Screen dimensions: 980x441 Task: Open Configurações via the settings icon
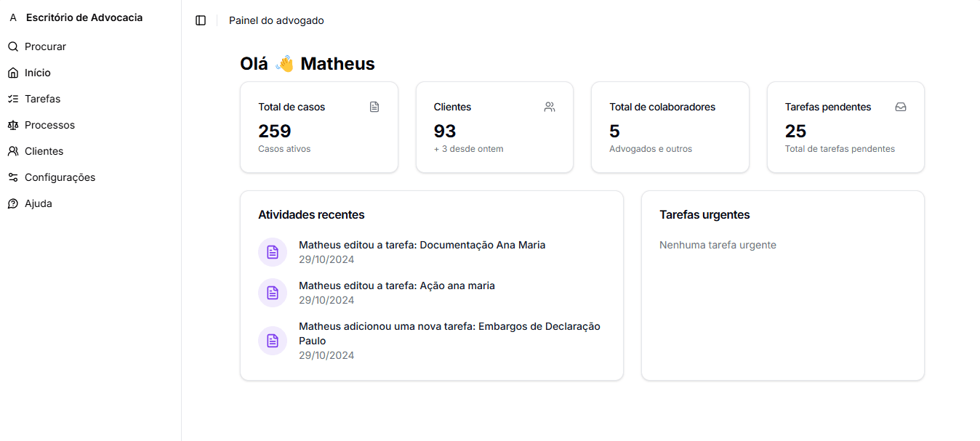tap(12, 177)
